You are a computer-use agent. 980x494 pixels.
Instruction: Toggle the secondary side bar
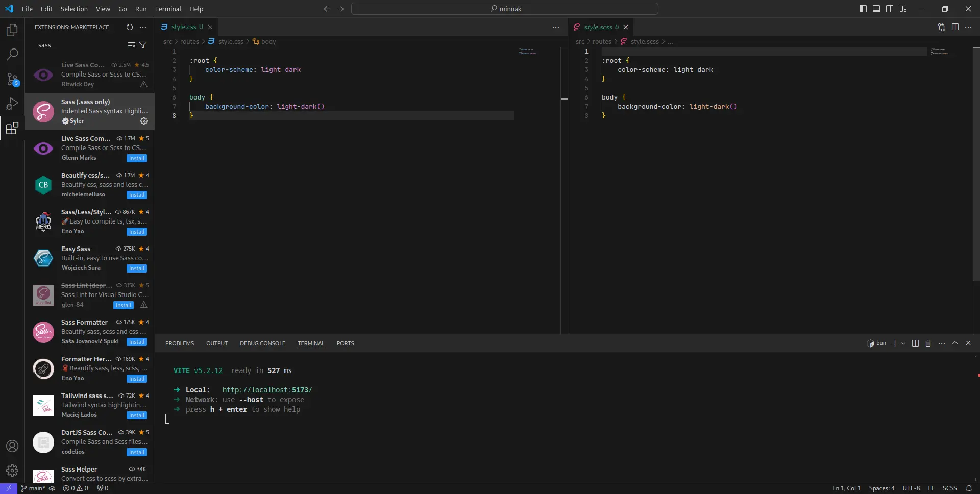[x=890, y=9]
